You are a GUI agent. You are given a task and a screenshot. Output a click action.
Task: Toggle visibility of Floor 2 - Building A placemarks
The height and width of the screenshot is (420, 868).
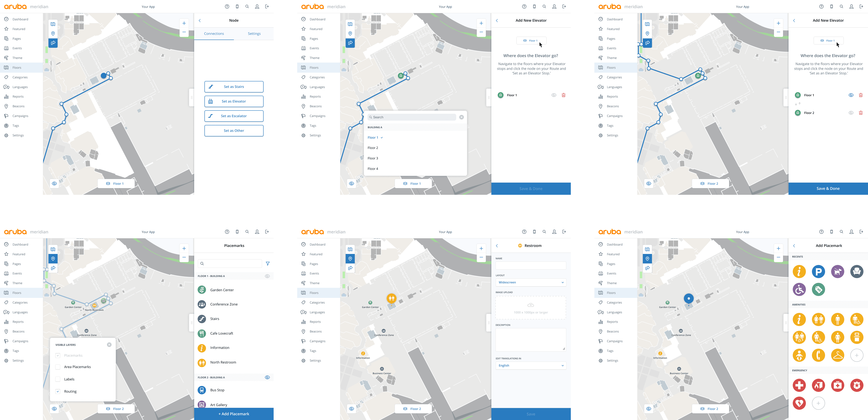pos(267,378)
